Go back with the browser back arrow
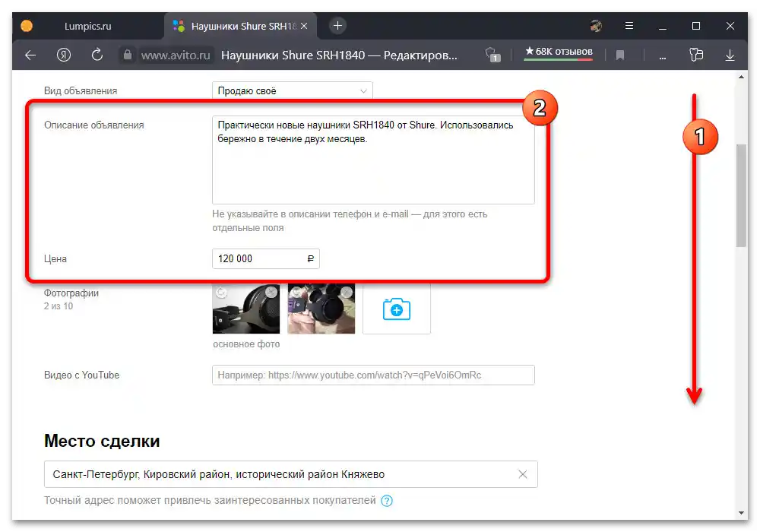760x532 pixels. tap(30, 55)
